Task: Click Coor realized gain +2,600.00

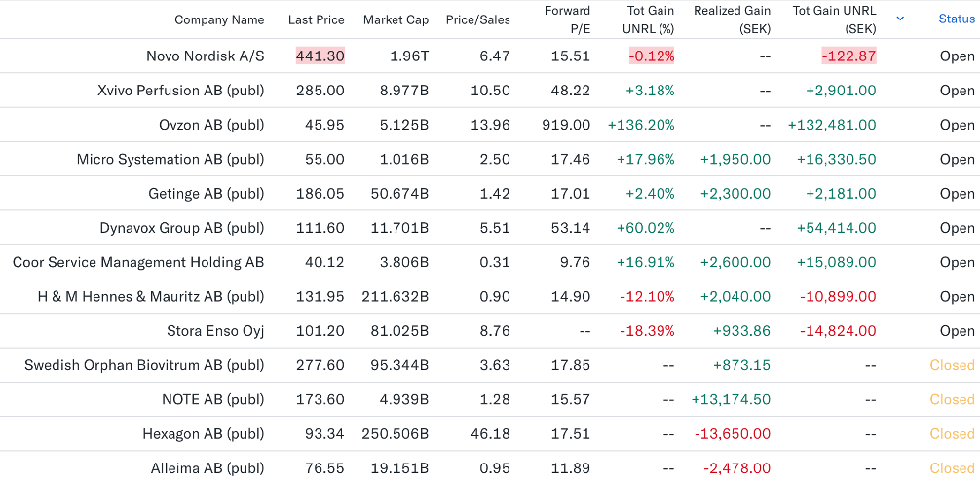Action: pos(735,262)
